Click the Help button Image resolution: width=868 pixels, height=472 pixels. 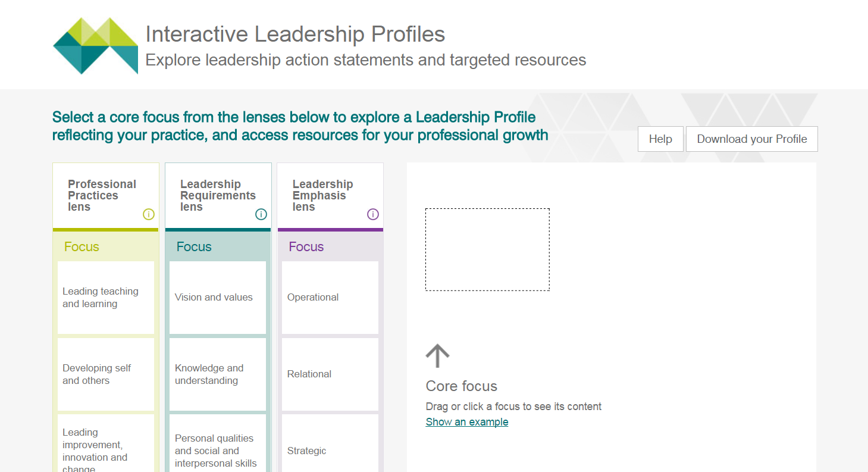660,139
